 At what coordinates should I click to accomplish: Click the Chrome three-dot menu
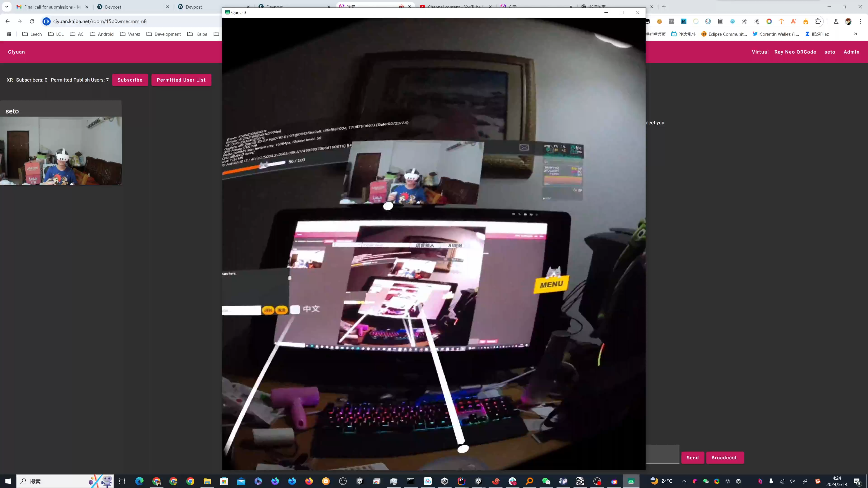[x=860, y=21]
